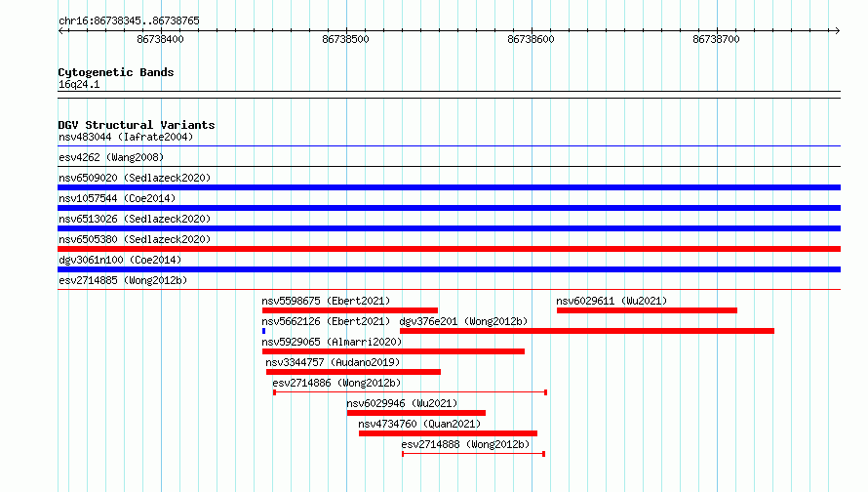Click the DGV Structural Variants track title
The image size is (868, 492).
(137, 125)
